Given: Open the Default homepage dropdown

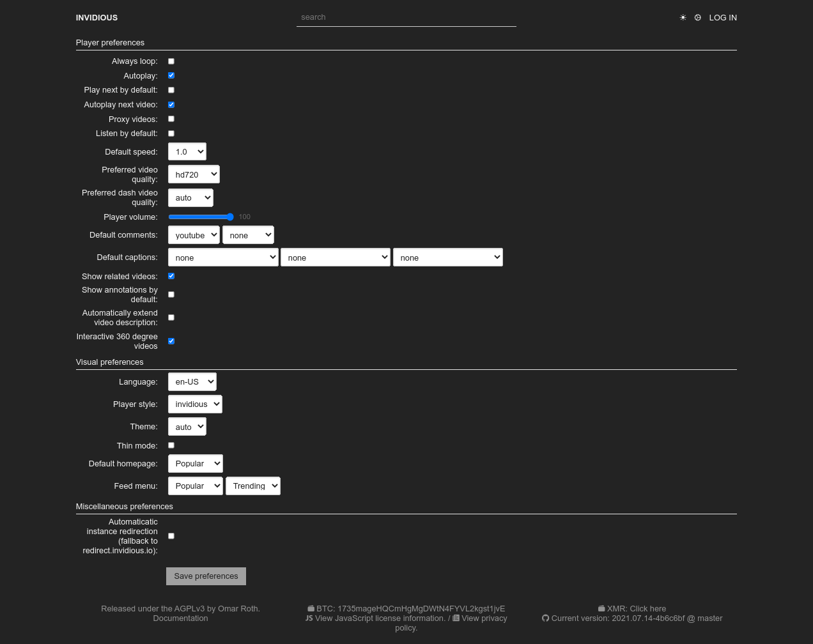Looking at the screenshot, I should [x=195, y=463].
